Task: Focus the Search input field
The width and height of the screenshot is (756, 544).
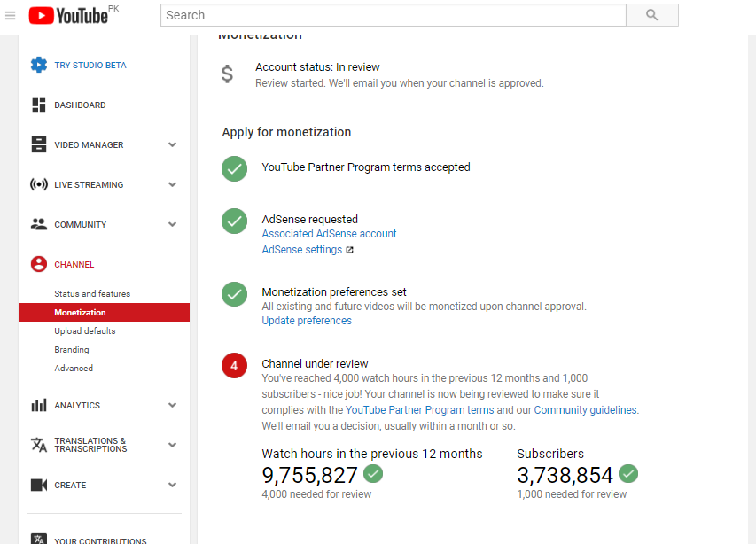Action: (x=394, y=15)
